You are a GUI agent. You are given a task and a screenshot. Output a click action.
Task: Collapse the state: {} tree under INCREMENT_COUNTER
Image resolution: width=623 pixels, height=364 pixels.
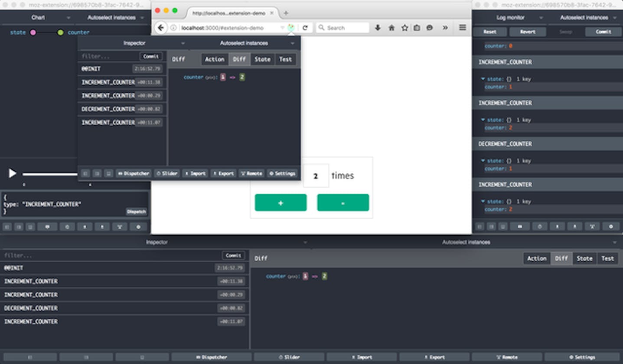click(x=483, y=79)
